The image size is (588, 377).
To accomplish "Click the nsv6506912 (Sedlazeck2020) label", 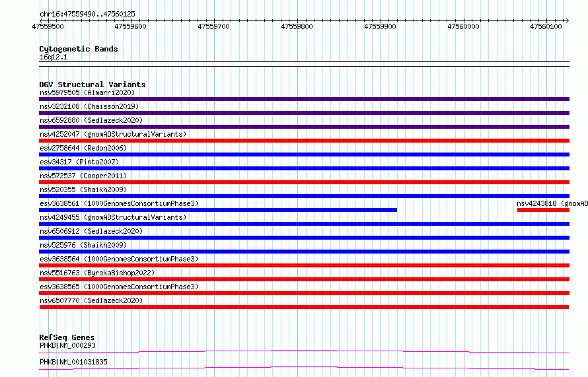I will (x=91, y=231).
